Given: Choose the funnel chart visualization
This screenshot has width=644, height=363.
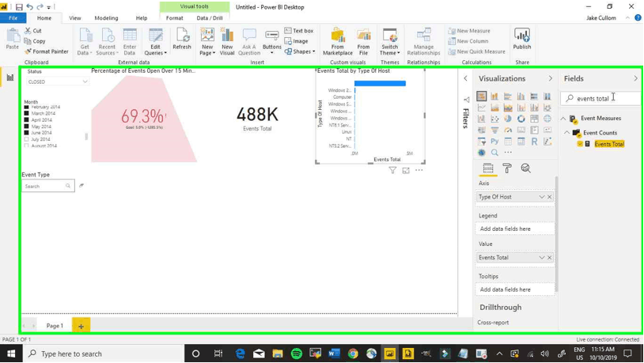Looking at the screenshot, I should click(x=494, y=130).
